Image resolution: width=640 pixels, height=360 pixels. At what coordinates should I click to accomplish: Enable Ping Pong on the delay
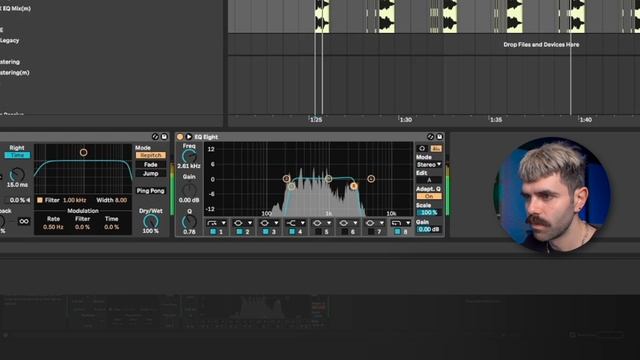click(151, 191)
